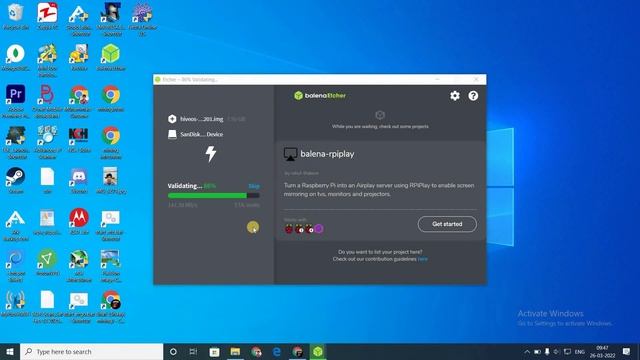
Task: Click the image file plus icon
Action: [x=172, y=119]
